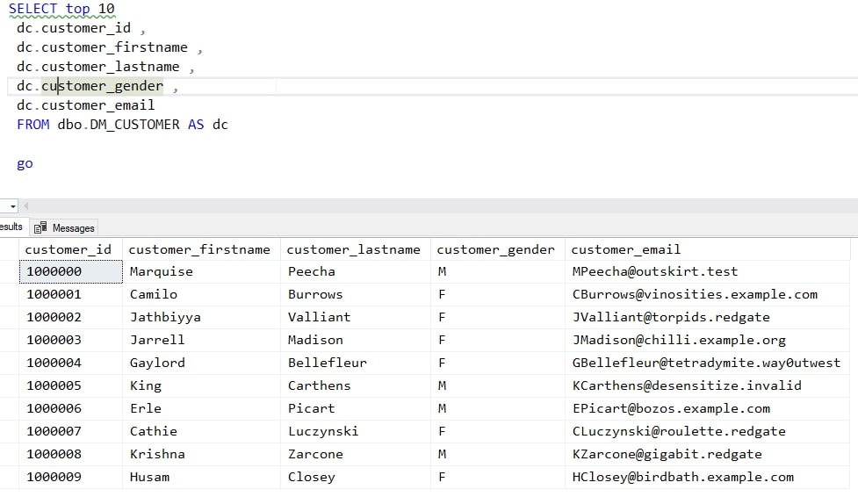Select email GBellefleur@tetradymite.wayOutwest
Viewport: 858px width, 504px height.
[708, 363]
